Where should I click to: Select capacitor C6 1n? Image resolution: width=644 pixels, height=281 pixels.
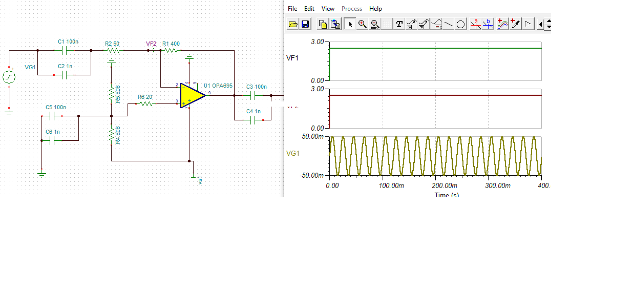pyautogui.click(x=52, y=141)
